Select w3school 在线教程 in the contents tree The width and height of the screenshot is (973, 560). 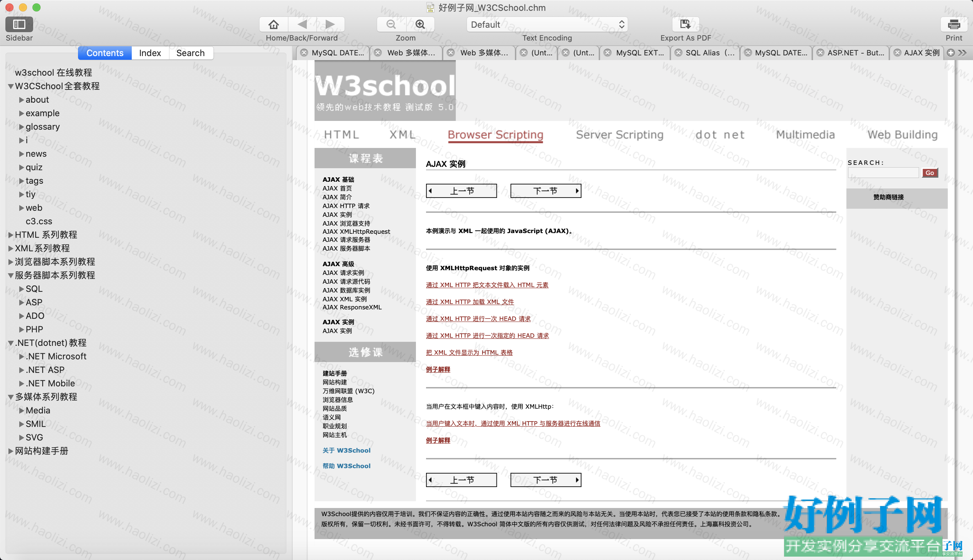(x=53, y=73)
